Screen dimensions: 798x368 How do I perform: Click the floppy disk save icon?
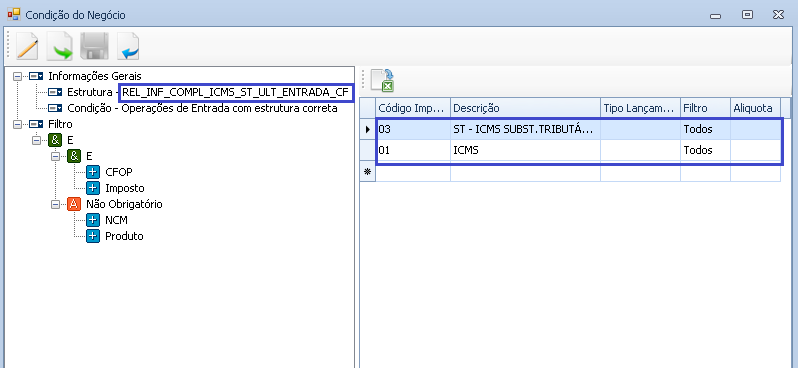(94, 46)
